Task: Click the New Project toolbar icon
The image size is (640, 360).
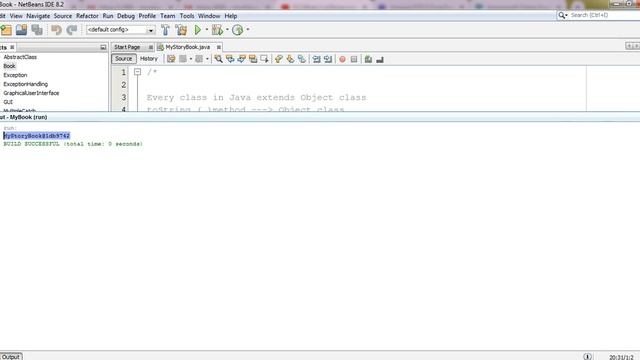Action: coord(6,30)
